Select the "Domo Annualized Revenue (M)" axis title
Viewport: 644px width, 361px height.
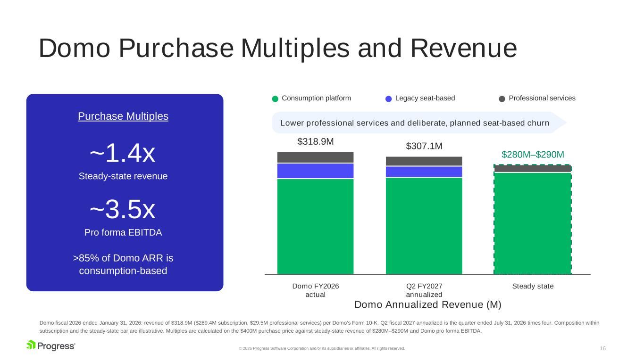point(428,305)
